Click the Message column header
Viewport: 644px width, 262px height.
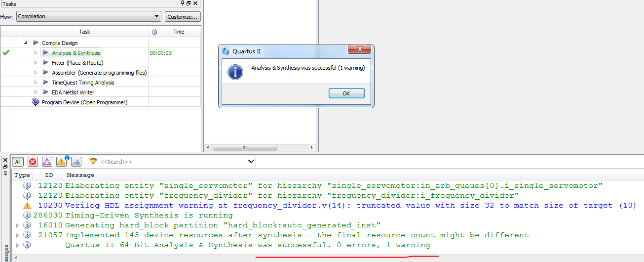[x=80, y=175]
